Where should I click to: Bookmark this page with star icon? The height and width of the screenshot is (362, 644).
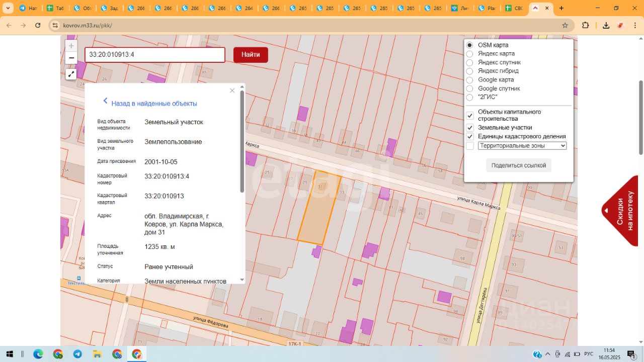tap(565, 25)
